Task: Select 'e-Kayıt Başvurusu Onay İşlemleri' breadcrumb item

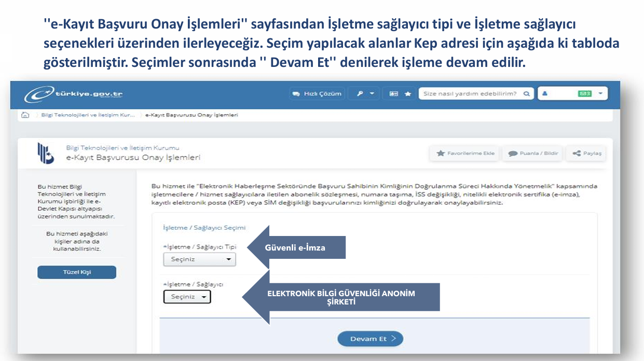Action: pos(191,115)
